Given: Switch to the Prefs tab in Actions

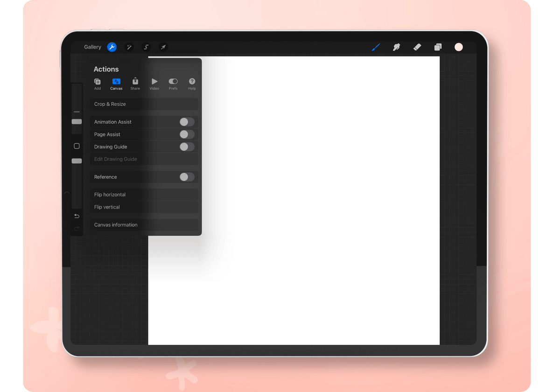Looking at the screenshot, I should coord(173,84).
